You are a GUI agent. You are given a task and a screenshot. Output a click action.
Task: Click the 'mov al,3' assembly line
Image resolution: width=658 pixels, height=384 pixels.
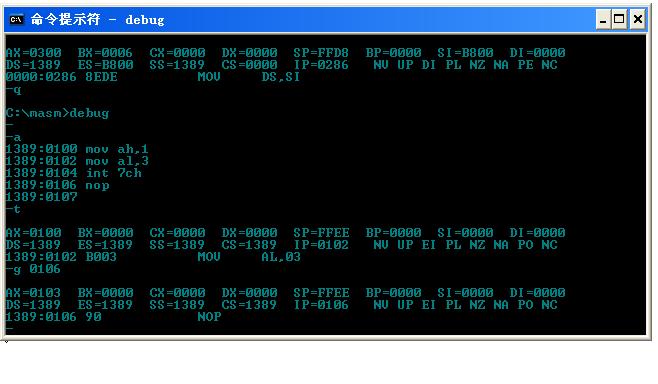77,161
